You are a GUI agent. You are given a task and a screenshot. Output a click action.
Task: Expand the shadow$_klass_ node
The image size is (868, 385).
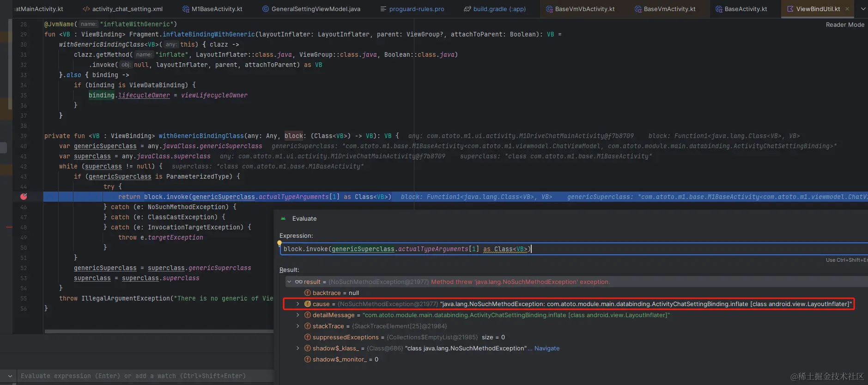click(298, 348)
